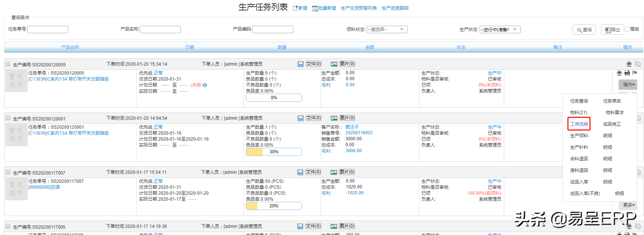This screenshot has width=644, height=235.
Task: Click the 30% progress bar
Action: [x=274, y=152]
